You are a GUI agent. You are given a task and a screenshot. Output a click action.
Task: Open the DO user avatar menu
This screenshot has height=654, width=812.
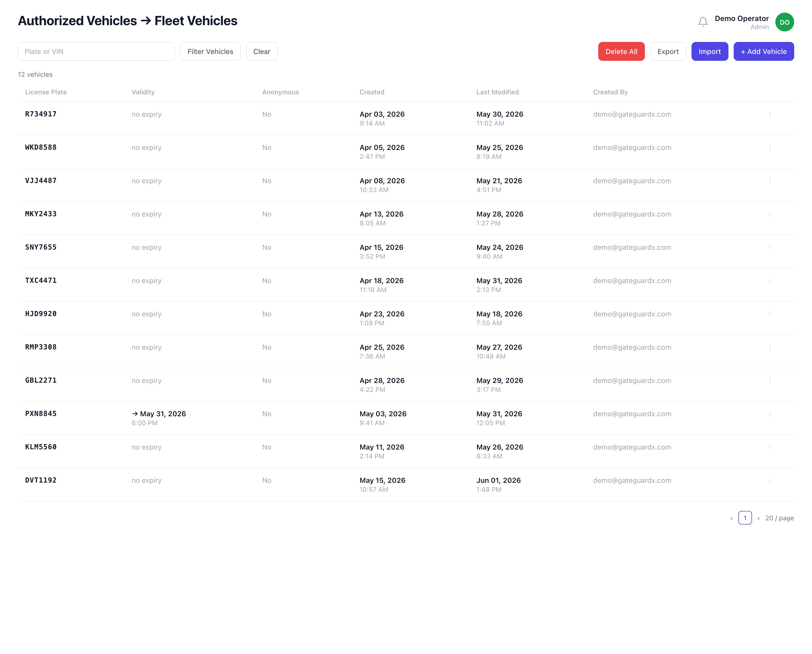click(784, 22)
